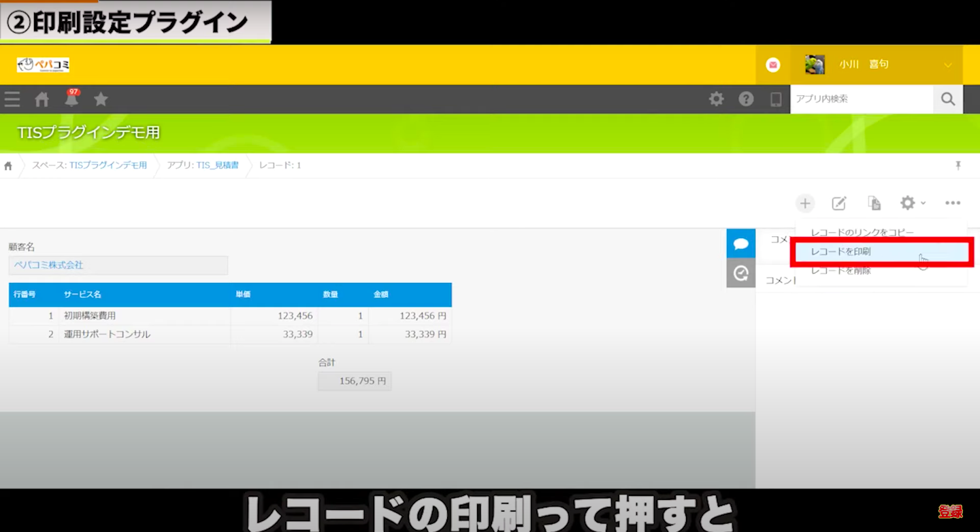The image size is (980, 532).
Task: Open the bookmarks star icon
Action: (101, 99)
